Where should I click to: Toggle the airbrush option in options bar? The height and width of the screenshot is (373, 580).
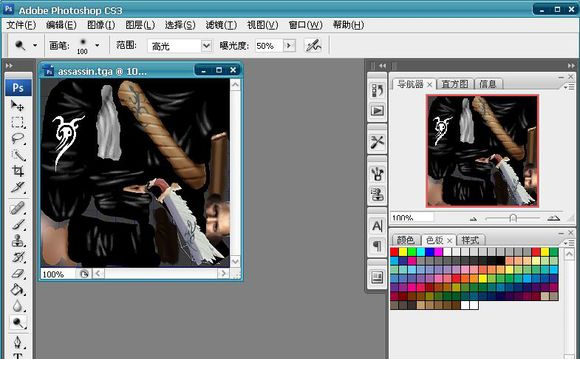pos(313,46)
